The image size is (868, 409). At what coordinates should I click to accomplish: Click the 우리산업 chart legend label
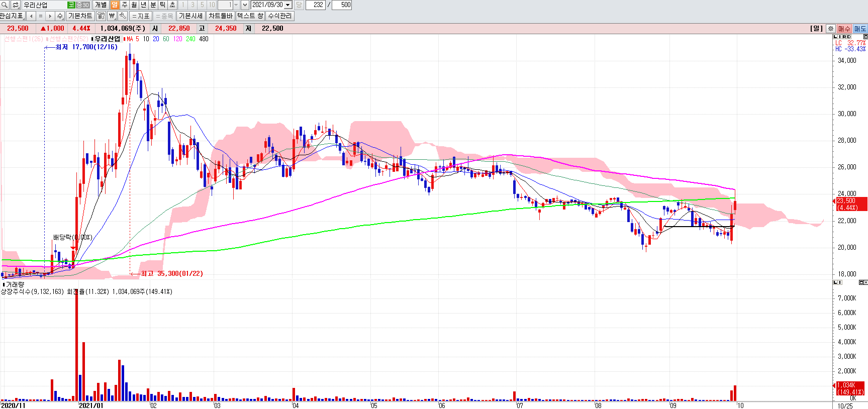pos(107,39)
